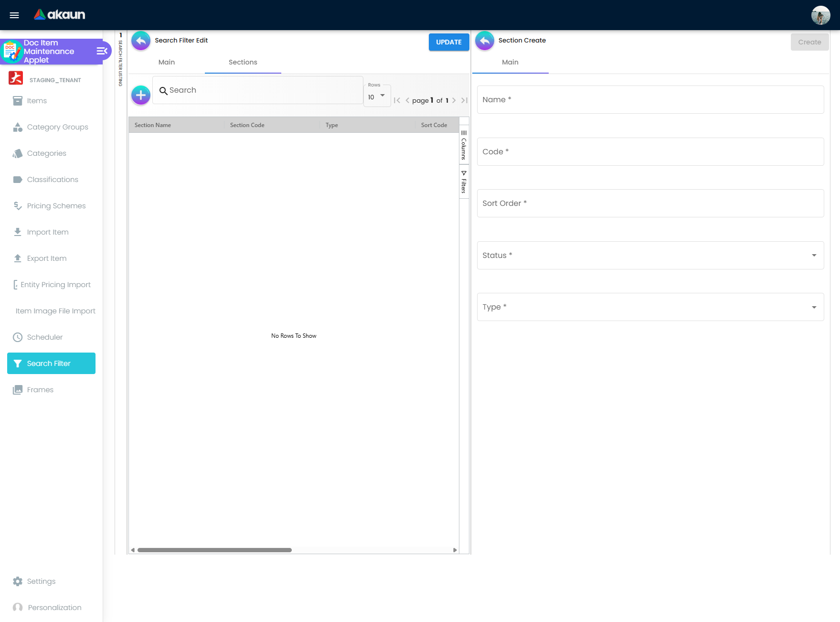Collapse the applet sidebar menu
The width and height of the screenshot is (840, 622).
pos(102,51)
